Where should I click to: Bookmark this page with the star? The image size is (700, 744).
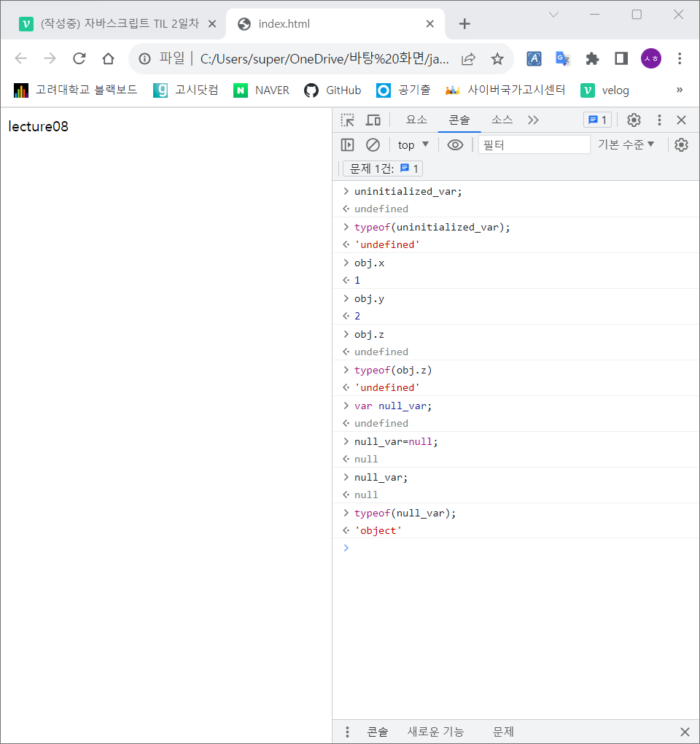tap(497, 59)
